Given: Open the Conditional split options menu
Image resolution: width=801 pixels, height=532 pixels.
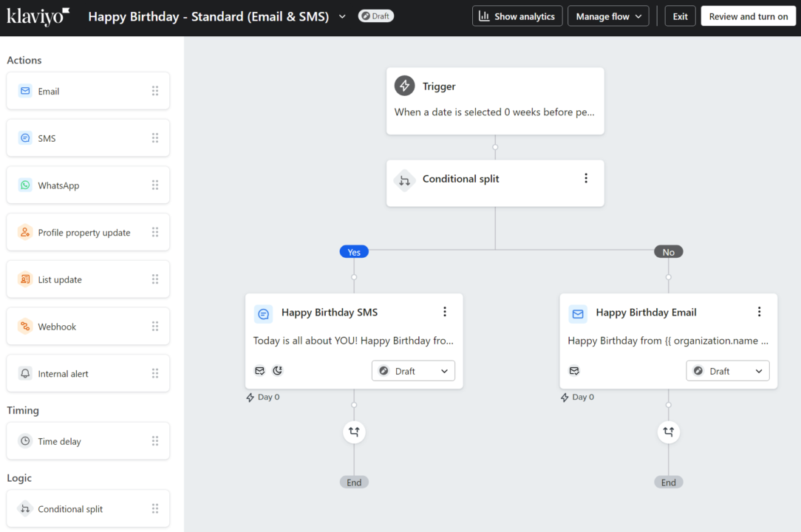Looking at the screenshot, I should [586, 178].
